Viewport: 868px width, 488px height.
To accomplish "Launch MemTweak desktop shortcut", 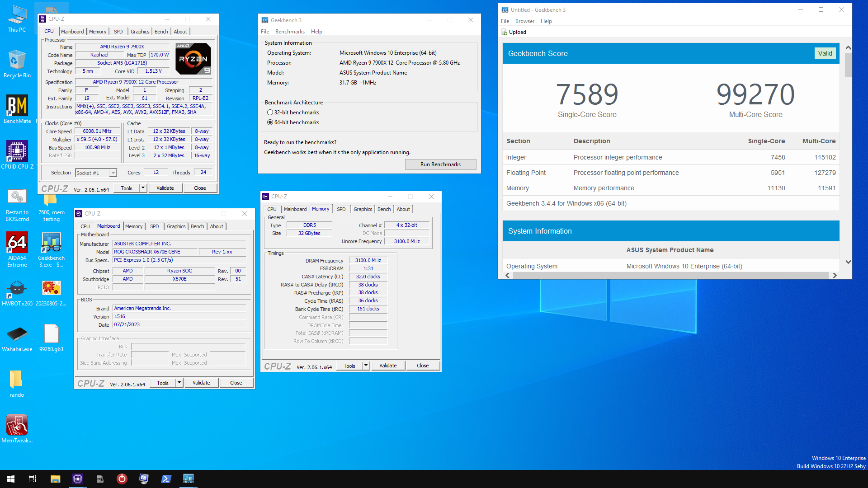I will tap(17, 428).
